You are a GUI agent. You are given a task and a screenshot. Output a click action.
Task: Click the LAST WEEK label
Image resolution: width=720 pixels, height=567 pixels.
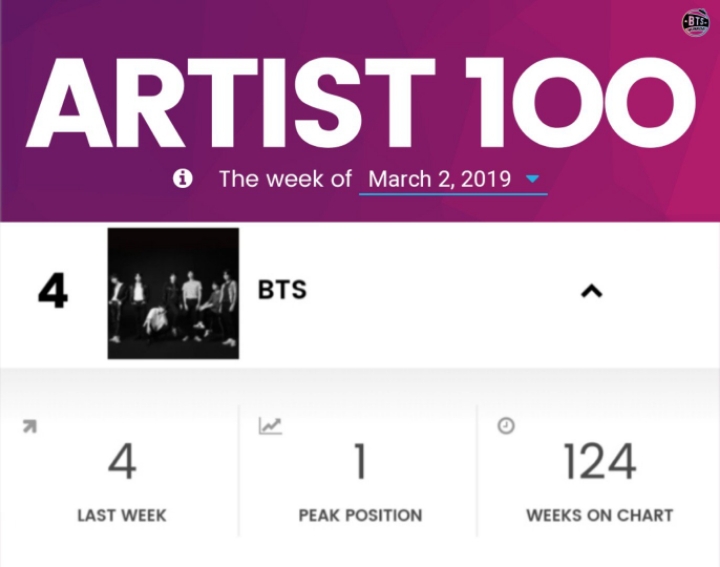[x=122, y=516]
